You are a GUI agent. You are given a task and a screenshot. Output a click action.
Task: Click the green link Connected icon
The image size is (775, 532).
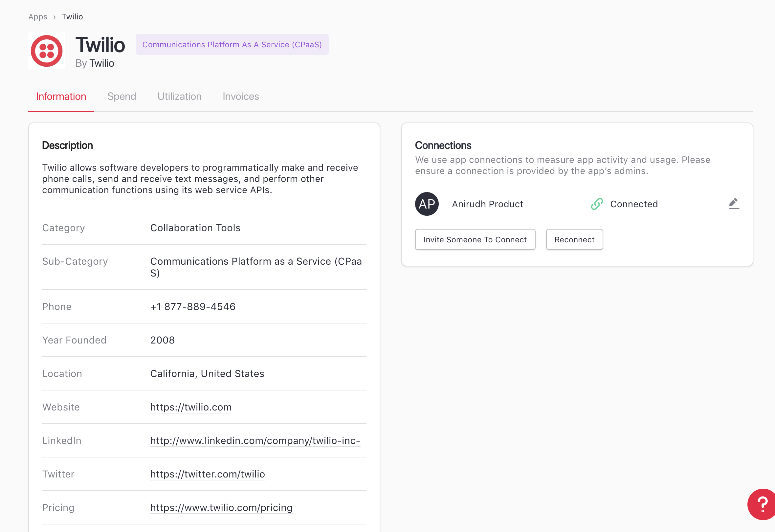(x=597, y=204)
